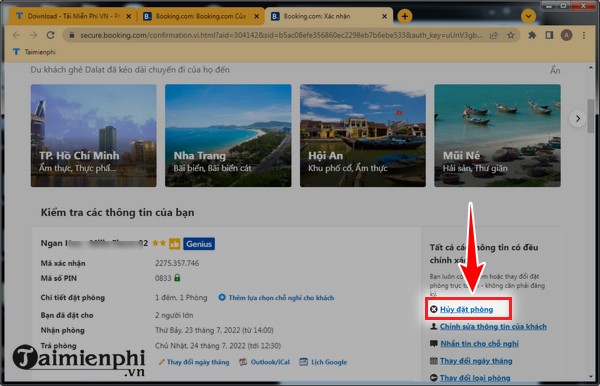Screen dimensions: 600x386
Task: Open the Taimienphi bookmark
Action: pyautogui.click(x=34, y=52)
